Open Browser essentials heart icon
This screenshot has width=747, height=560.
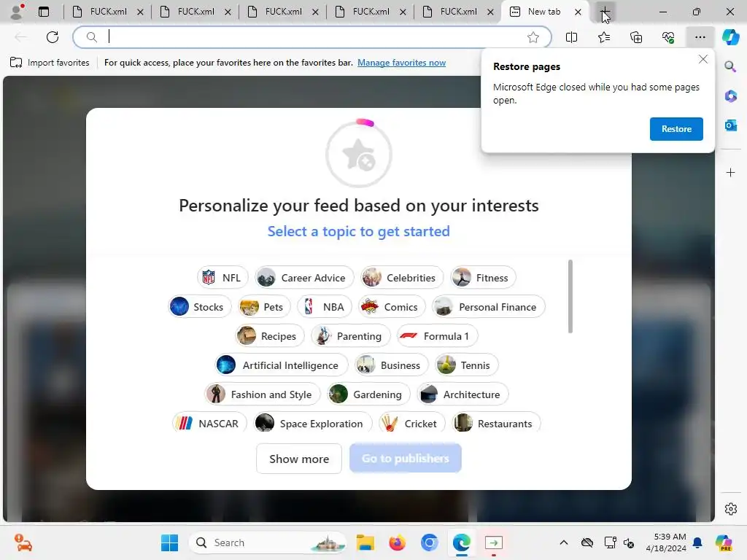668,37
